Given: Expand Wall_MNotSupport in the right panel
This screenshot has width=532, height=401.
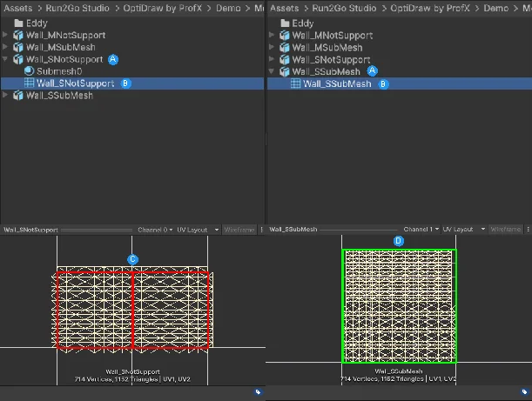Looking at the screenshot, I should click(272, 35).
